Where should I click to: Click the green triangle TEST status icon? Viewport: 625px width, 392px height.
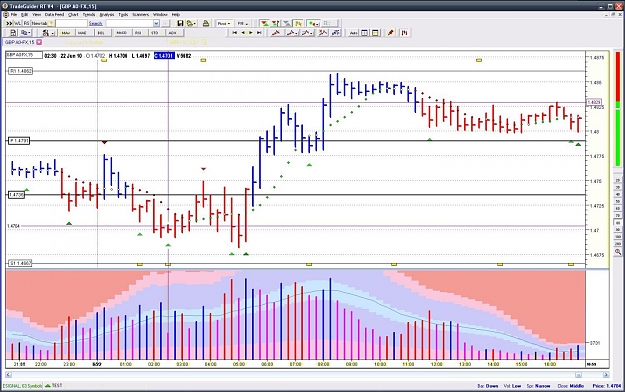[48, 386]
